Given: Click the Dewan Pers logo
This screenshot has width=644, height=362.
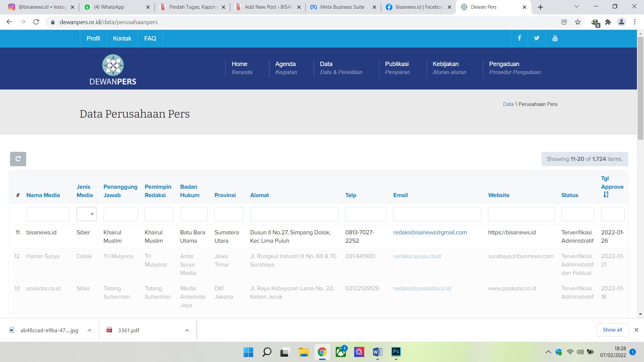Looking at the screenshot, I should (113, 69).
